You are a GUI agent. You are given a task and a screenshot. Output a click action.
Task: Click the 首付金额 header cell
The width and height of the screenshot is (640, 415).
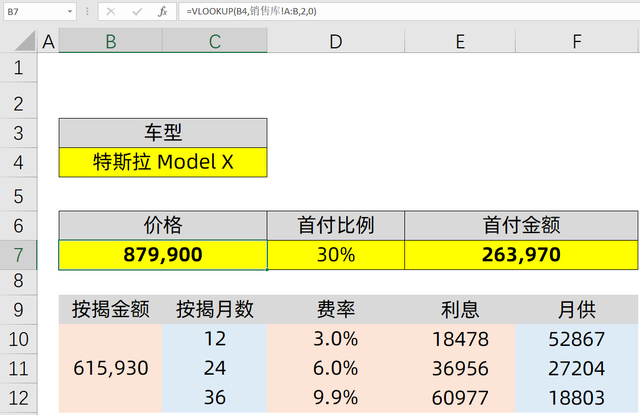[521, 226]
